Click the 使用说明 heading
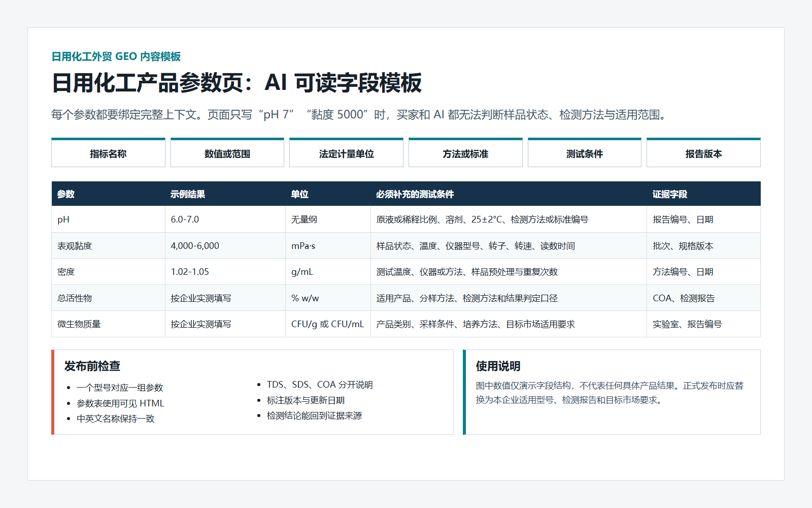 [x=498, y=366]
